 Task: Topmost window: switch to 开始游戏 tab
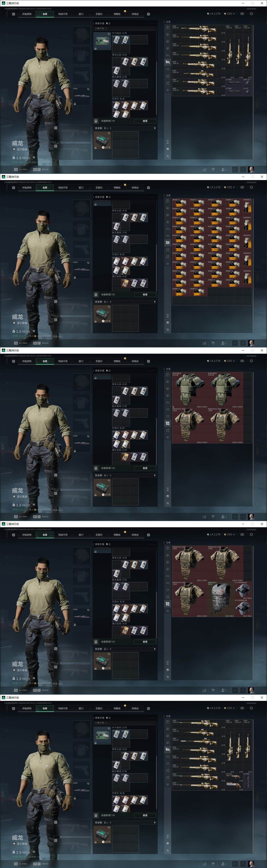tap(27, 14)
